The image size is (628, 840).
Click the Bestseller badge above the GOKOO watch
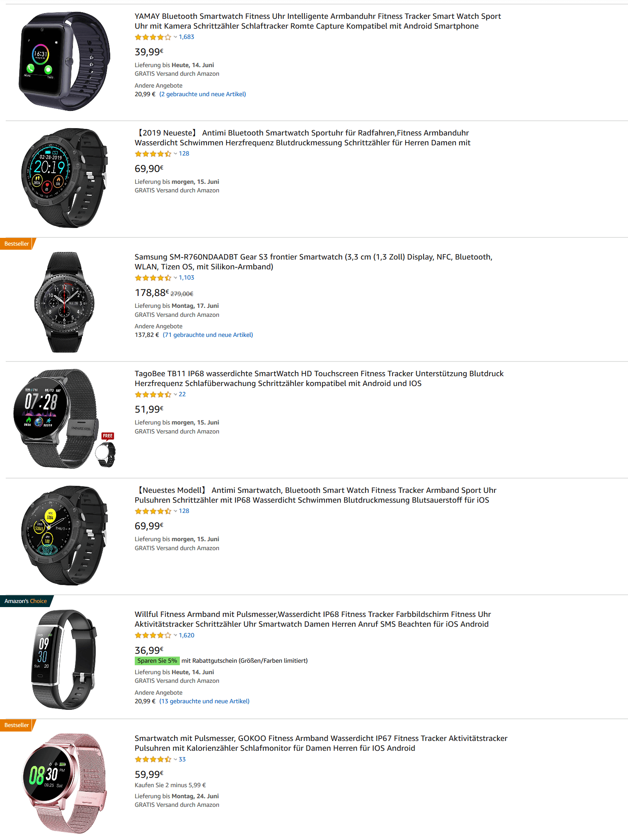(x=17, y=725)
